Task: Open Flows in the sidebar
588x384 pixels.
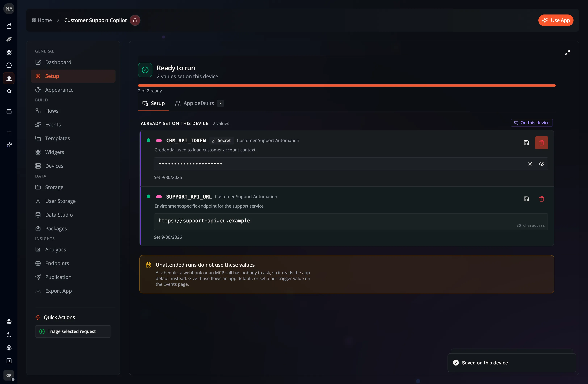Action: coord(73,111)
